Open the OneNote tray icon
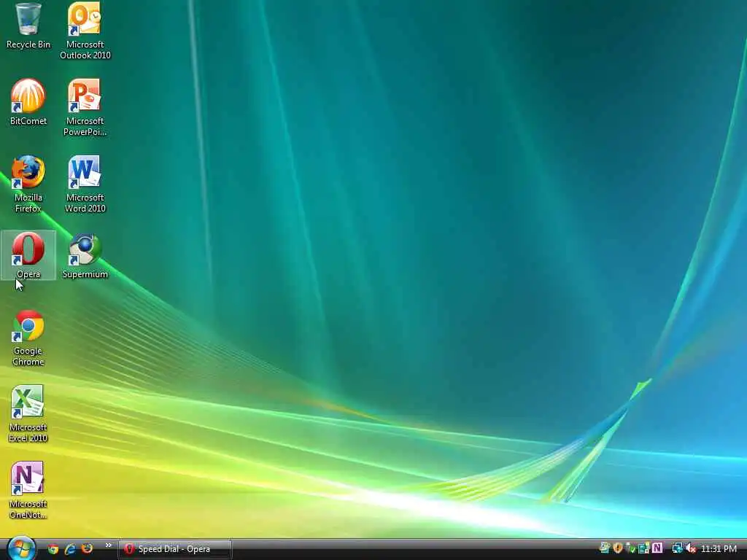747x560 pixels. coord(657,548)
